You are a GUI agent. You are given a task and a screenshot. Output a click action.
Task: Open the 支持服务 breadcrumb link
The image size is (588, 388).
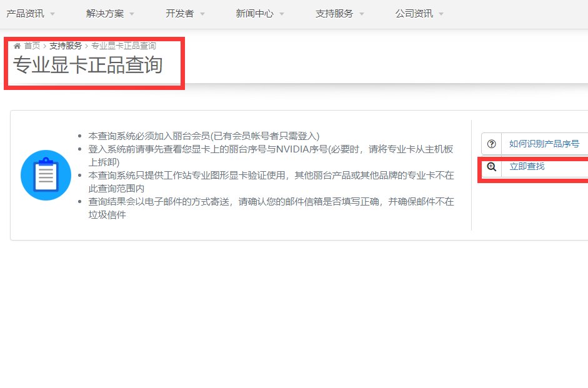66,45
